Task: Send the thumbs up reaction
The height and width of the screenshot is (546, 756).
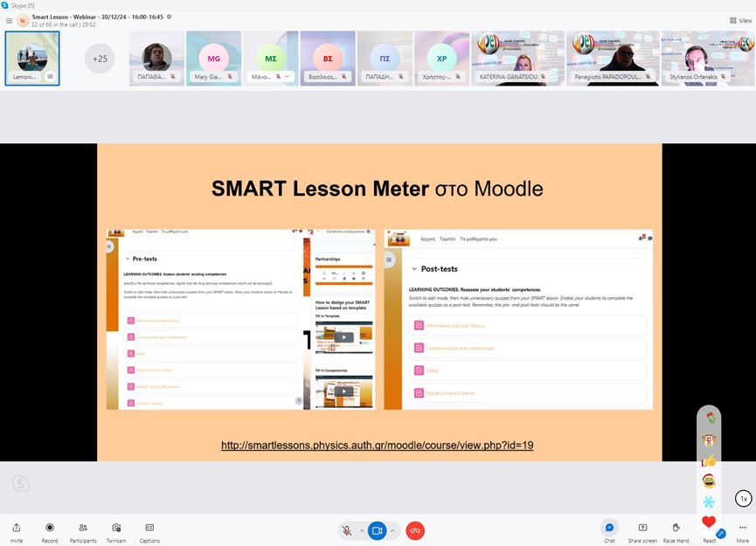Action: tap(709, 460)
